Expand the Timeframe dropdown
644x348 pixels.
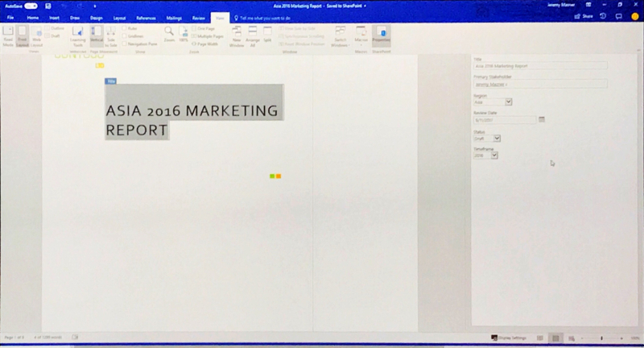[x=494, y=155]
